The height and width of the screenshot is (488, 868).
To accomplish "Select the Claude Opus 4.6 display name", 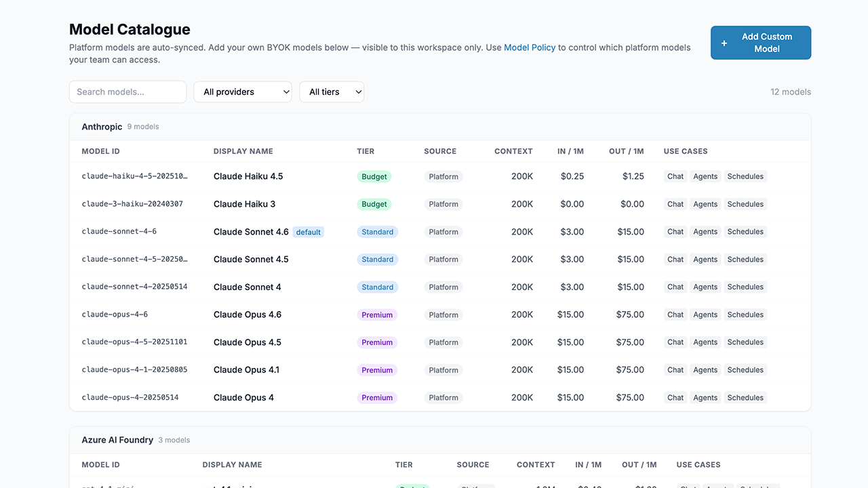I will coord(248,314).
